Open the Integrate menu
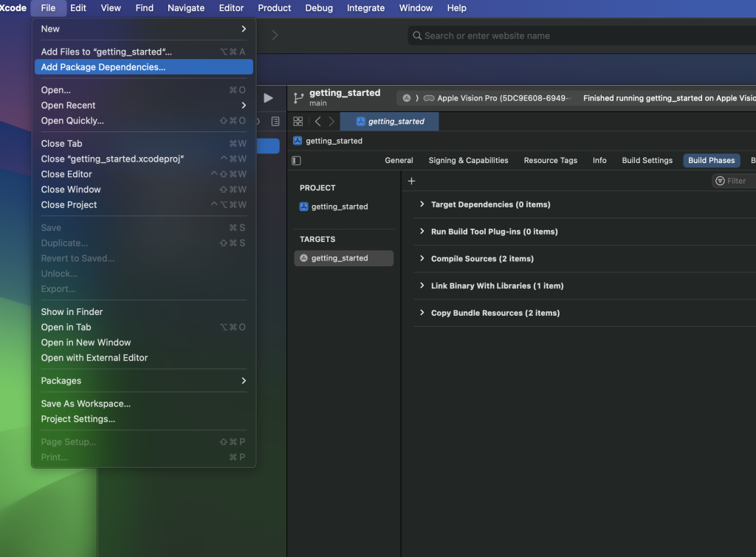756x557 pixels. [x=366, y=8]
